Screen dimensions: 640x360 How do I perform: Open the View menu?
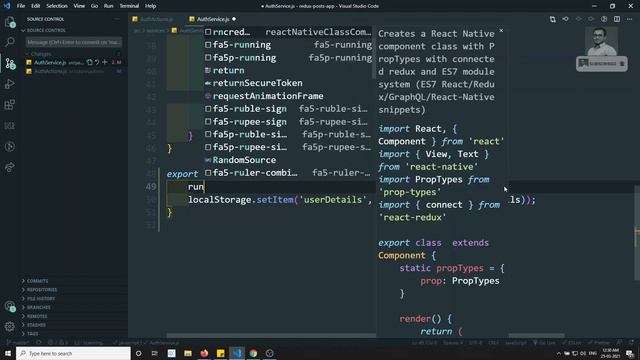[79, 6]
